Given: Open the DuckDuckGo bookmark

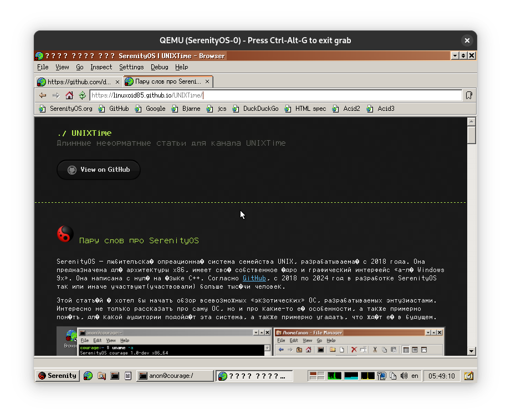Looking at the screenshot, I should click(x=256, y=109).
